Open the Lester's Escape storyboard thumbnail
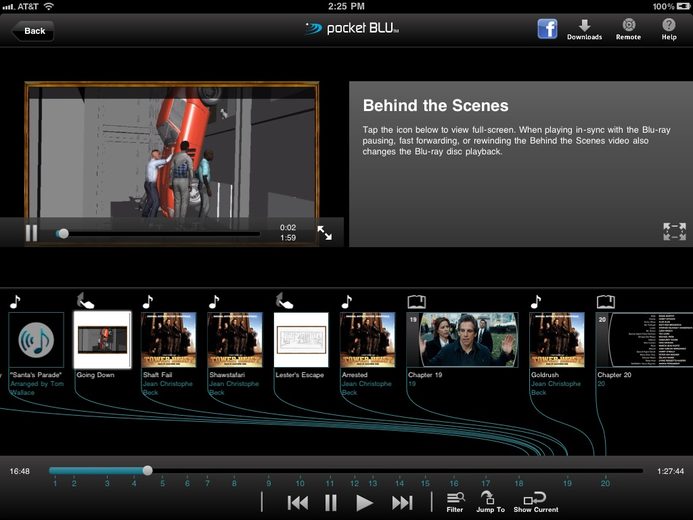 coord(301,340)
